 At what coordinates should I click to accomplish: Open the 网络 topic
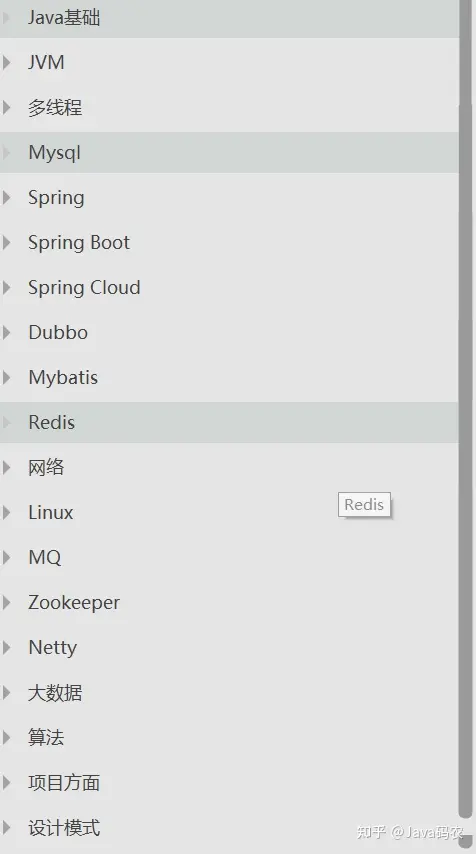point(46,467)
